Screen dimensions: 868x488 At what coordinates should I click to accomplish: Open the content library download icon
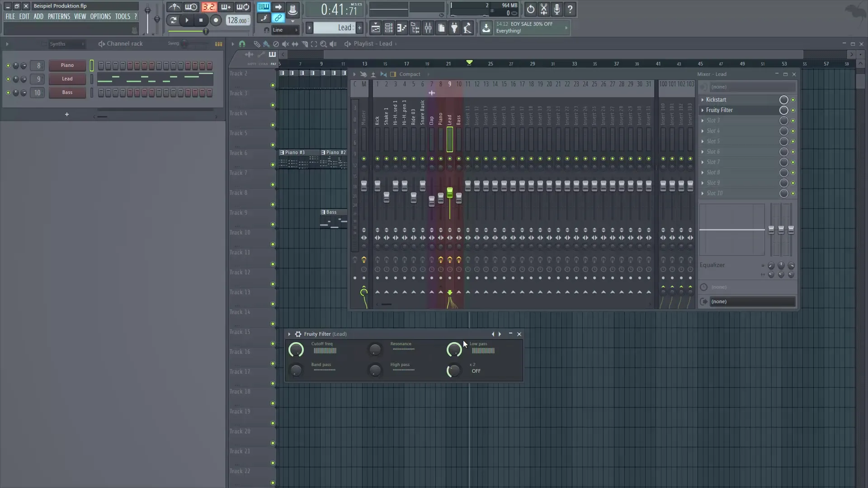tap(486, 28)
